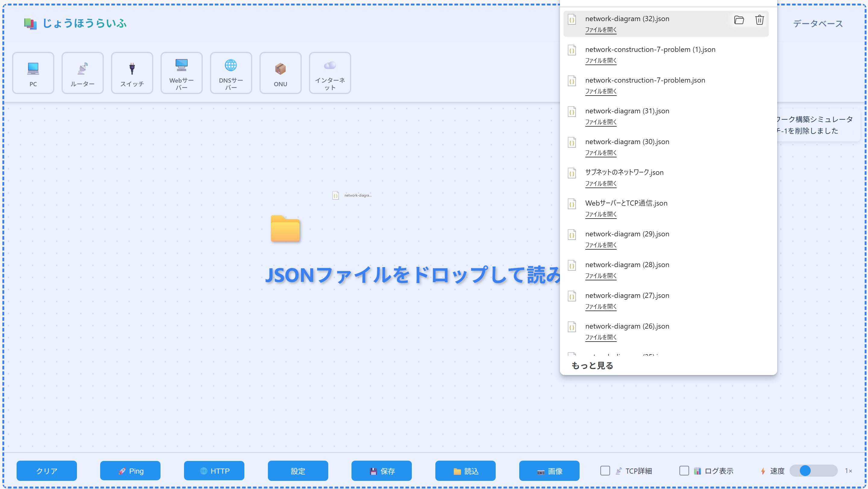This screenshot has width=868, height=489.
Task: Add a PC device from the palette
Action: pos(33,73)
